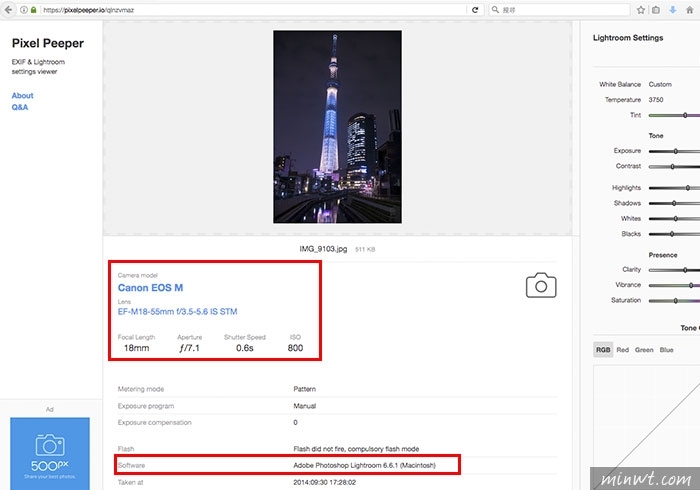Click the Whites slider handle

click(675, 219)
